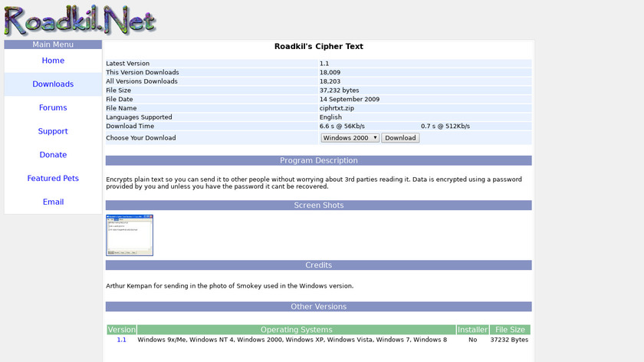Click the version 1.1 link
This screenshot has height=362, width=644.
(x=121, y=340)
